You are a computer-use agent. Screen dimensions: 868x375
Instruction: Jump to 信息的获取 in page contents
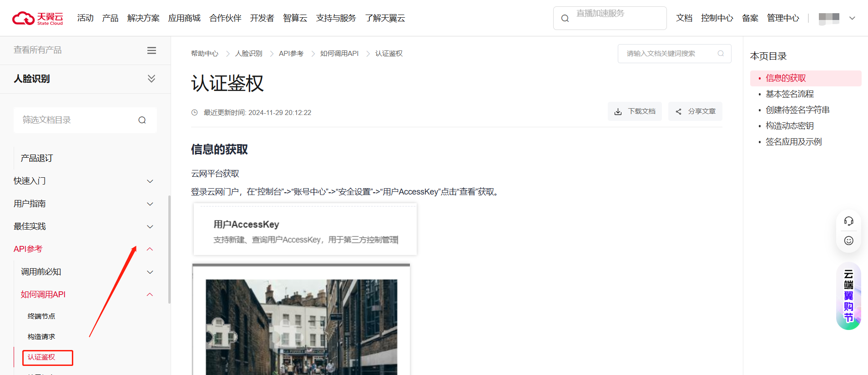[x=786, y=78]
